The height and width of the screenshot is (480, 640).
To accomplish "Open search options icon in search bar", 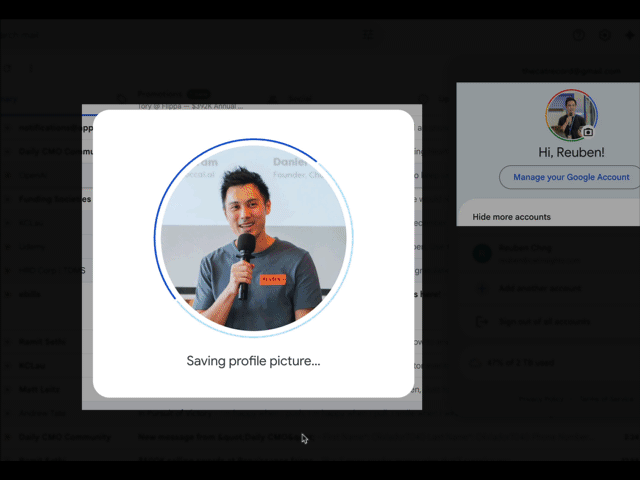I will click(x=368, y=35).
